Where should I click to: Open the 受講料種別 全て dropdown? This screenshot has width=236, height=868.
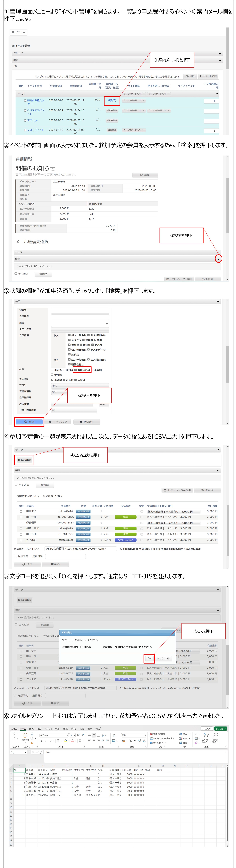80,392
